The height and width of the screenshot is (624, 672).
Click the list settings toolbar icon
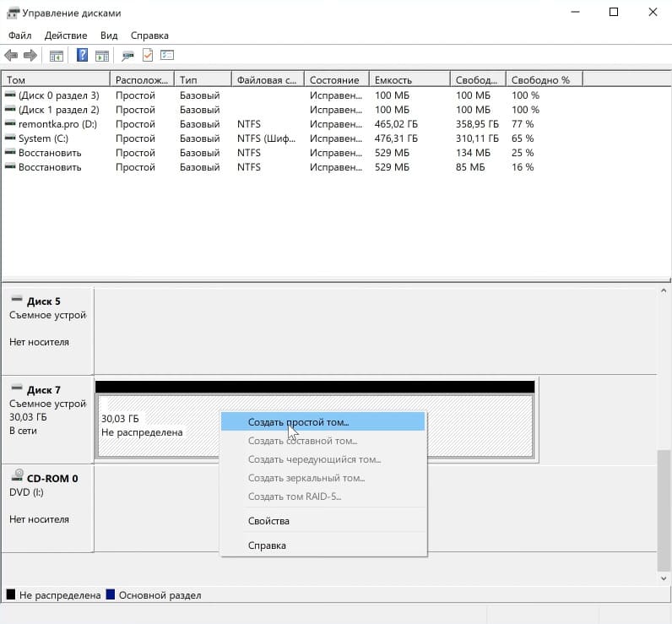(167, 55)
